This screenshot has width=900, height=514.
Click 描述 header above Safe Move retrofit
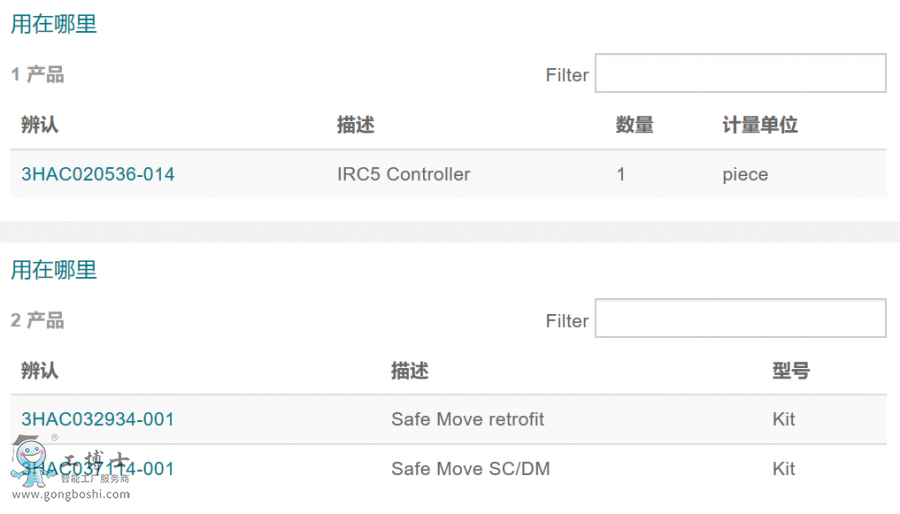click(x=409, y=371)
